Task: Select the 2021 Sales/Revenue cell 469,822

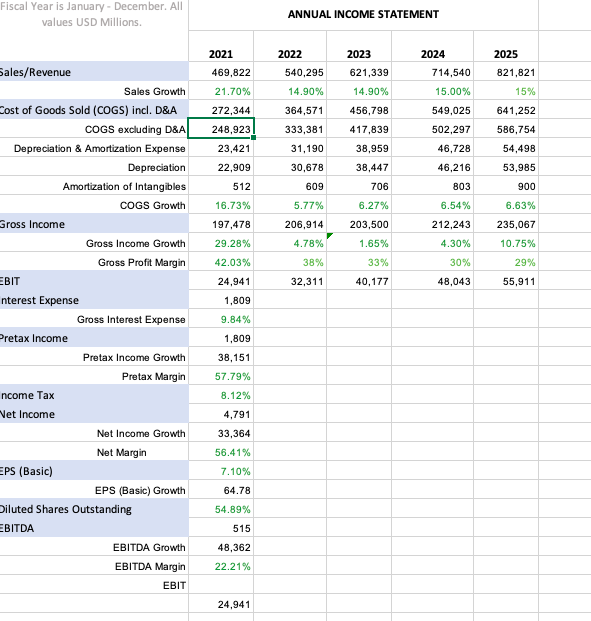Action: pos(221,72)
